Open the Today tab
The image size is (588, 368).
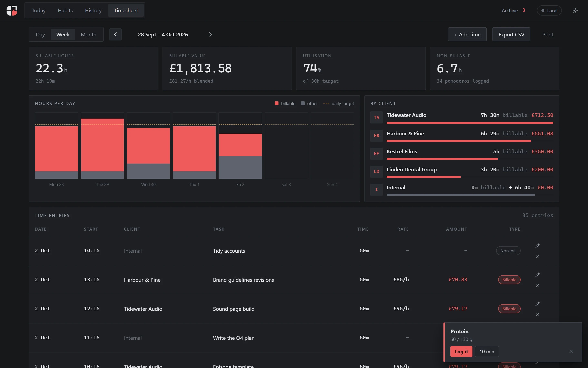[x=39, y=10]
